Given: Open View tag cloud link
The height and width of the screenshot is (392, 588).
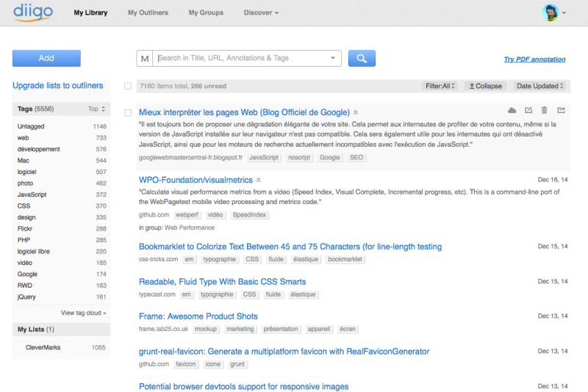Looking at the screenshot, I should (83, 313).
